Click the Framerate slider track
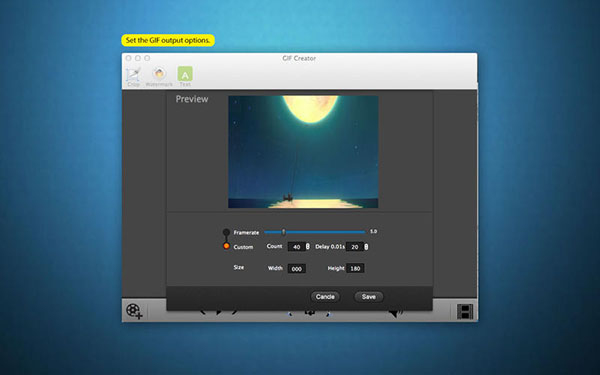Viewport: 600px width, 375px height. 315,232
